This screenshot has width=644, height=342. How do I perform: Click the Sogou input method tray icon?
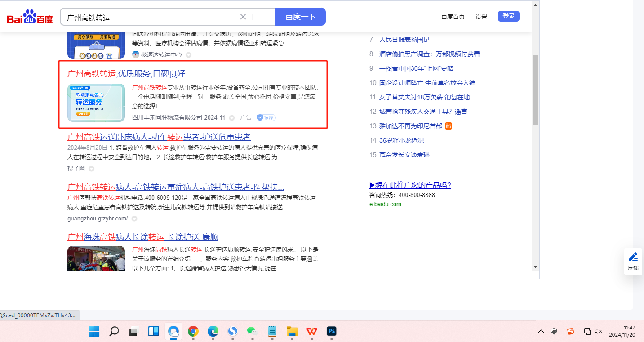coord(570,331)
